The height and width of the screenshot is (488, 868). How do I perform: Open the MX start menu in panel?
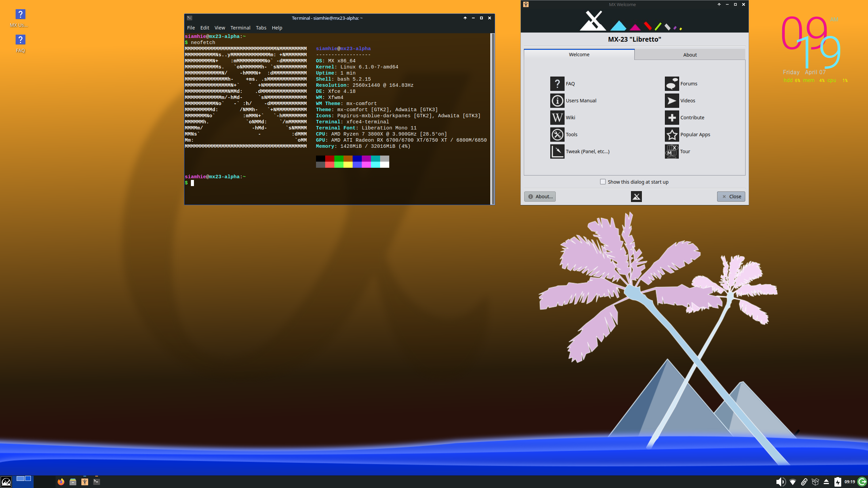click(6, 482)
